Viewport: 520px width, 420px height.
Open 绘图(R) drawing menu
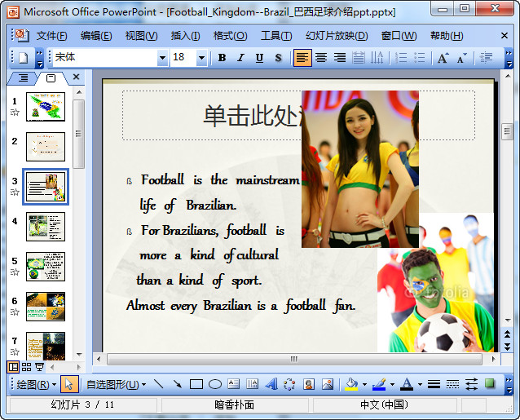pos(36,384)
